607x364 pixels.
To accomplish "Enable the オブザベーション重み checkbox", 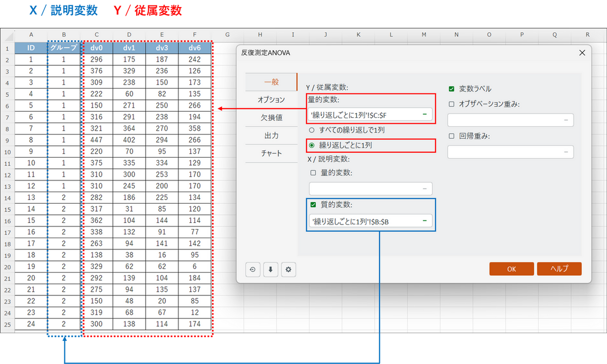I will tap(451, 104).
